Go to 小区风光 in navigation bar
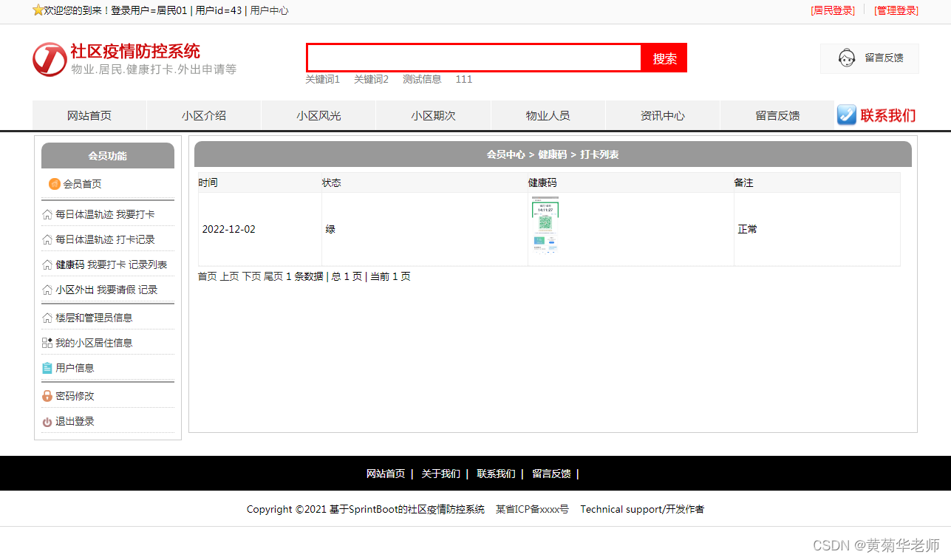 318,115
